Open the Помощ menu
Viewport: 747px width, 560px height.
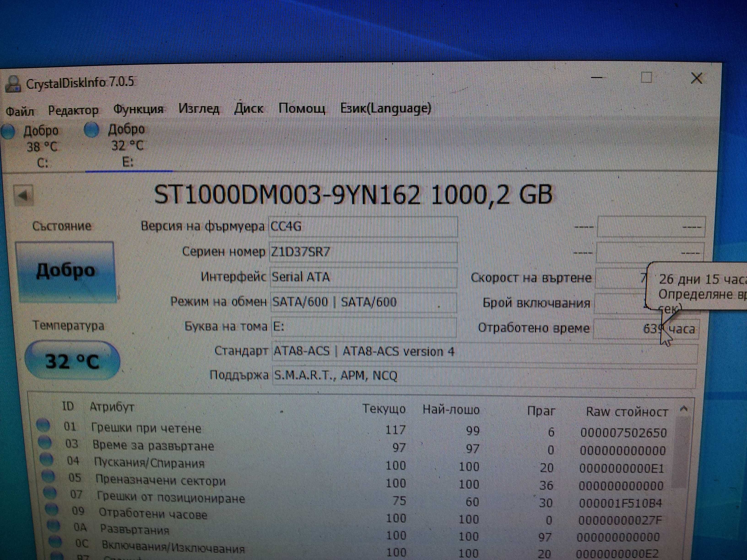click(302, 108)
